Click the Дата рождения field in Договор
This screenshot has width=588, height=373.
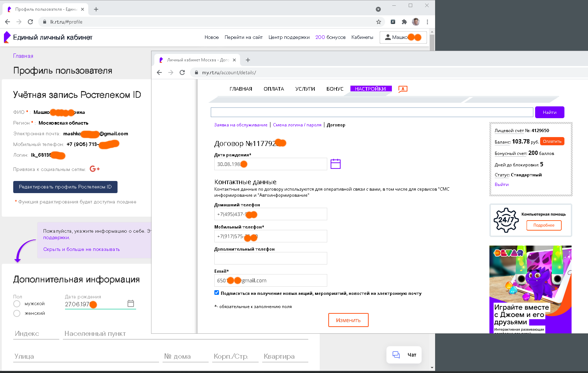[270, 164]
